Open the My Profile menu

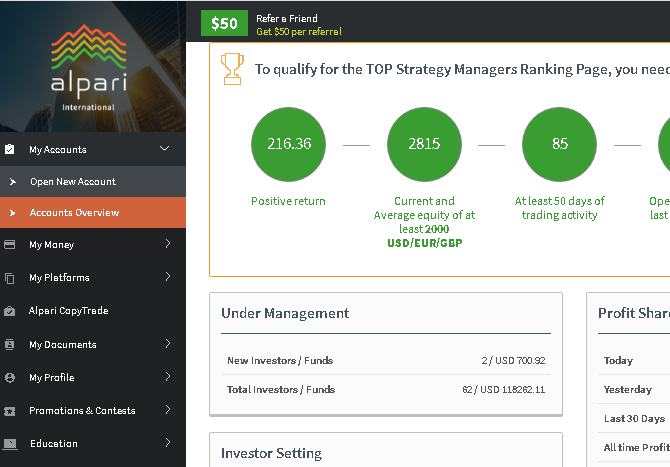coord(93,378)
